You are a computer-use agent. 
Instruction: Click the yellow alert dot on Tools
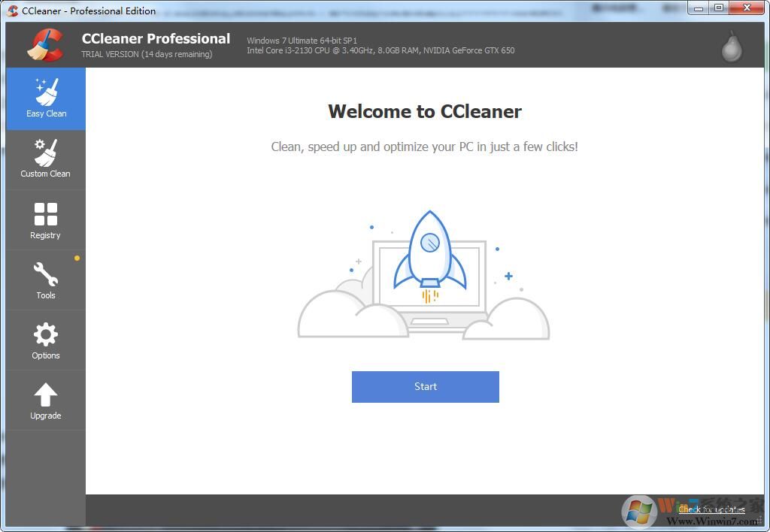[77, 258]
